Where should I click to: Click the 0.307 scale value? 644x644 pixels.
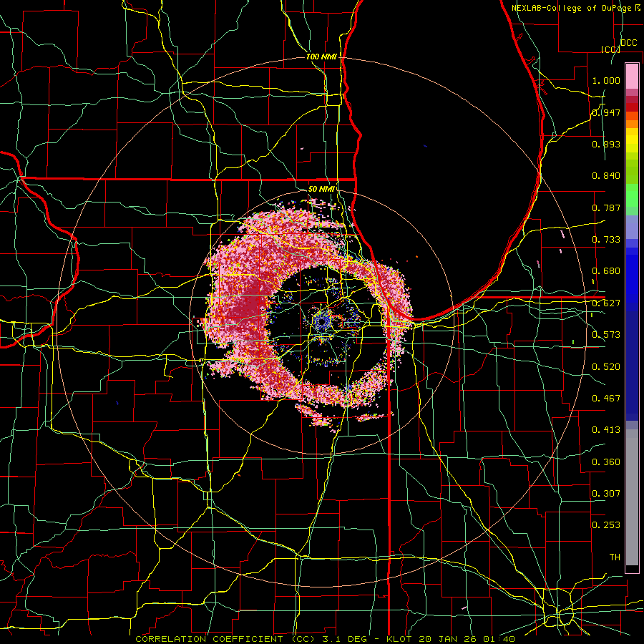coord(606,494)
